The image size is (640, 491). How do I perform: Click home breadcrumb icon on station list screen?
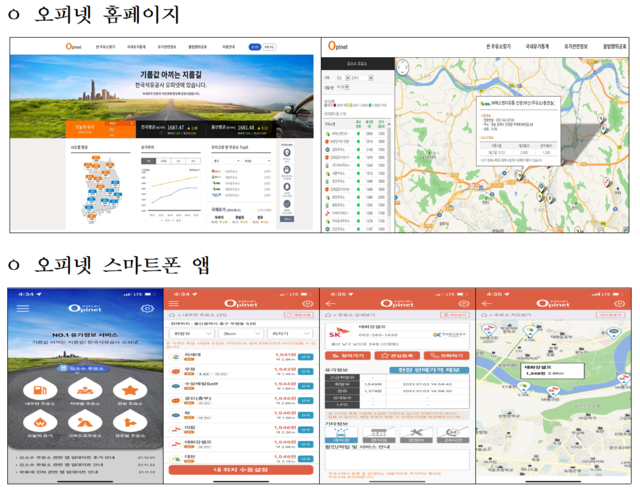click(172, 315)
